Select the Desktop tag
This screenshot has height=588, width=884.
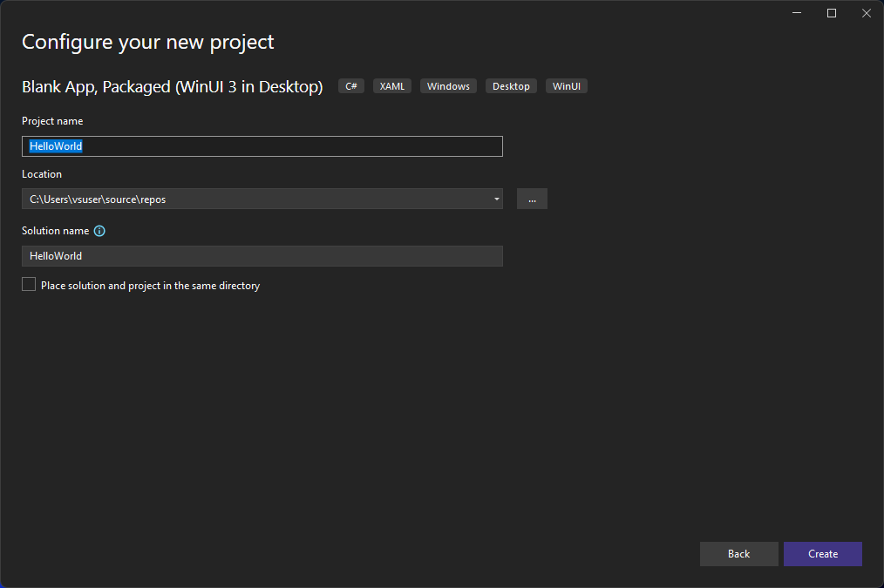tap(510, 85)
